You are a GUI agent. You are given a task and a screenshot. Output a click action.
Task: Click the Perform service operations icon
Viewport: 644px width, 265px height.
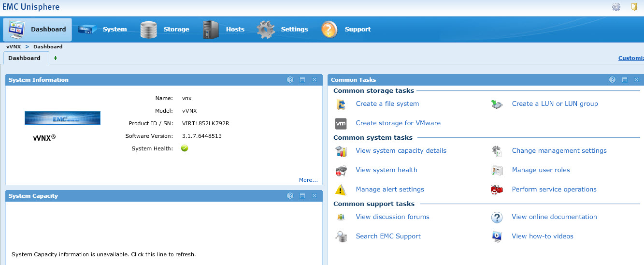click(497, 190)
